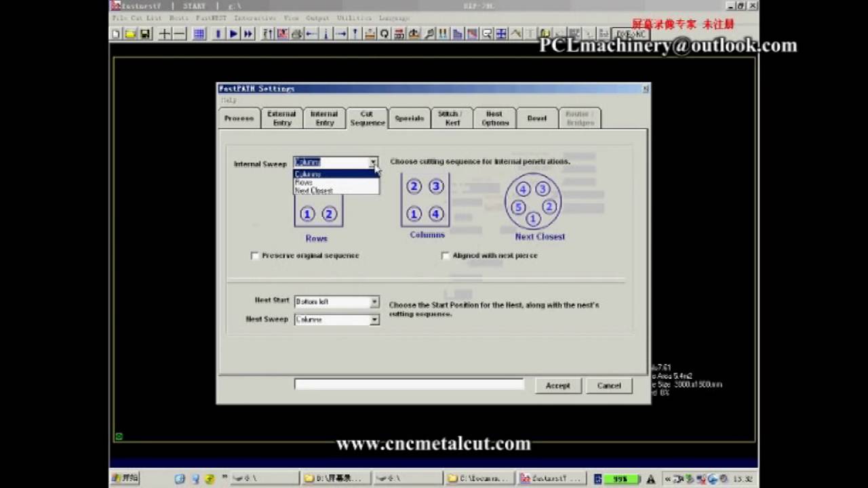
Task: Enable Aligned with next pierce checkbox
Action: [x=446, y=256]
